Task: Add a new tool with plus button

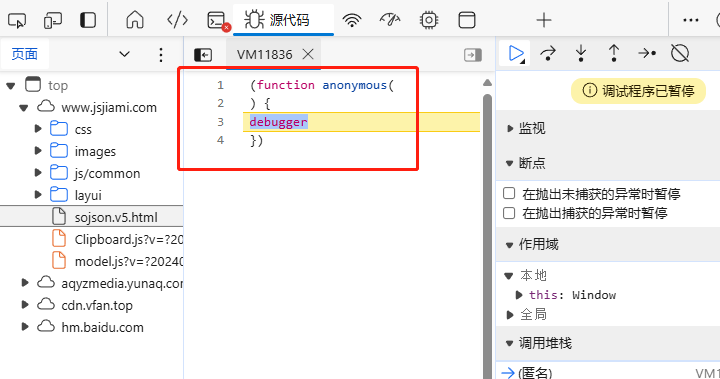Action: [544, 20]
